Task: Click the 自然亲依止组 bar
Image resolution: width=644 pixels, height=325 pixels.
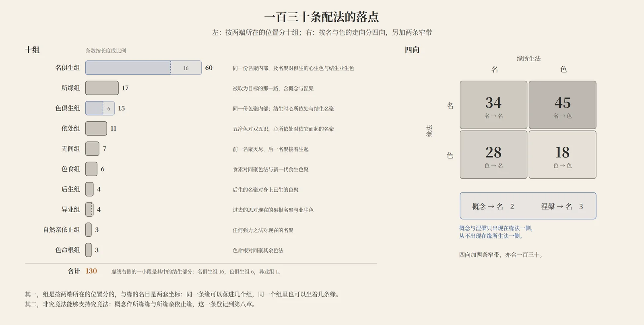Action: [89, 230]
